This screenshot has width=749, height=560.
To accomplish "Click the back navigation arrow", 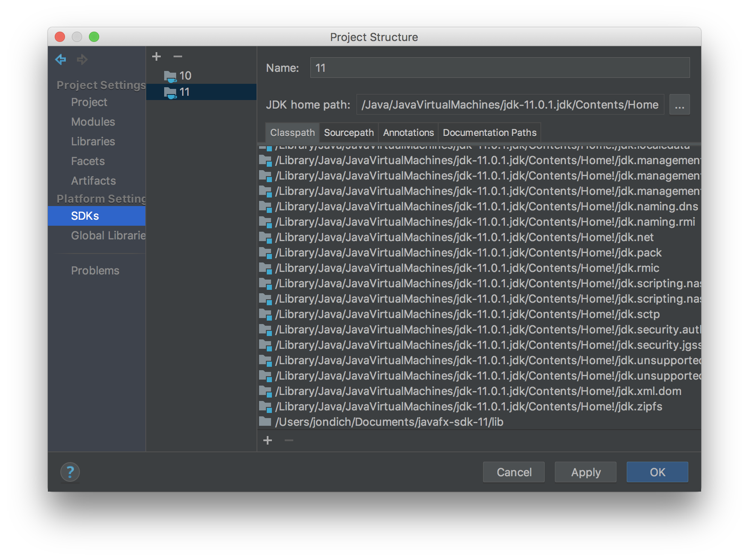I will point(61,59).
